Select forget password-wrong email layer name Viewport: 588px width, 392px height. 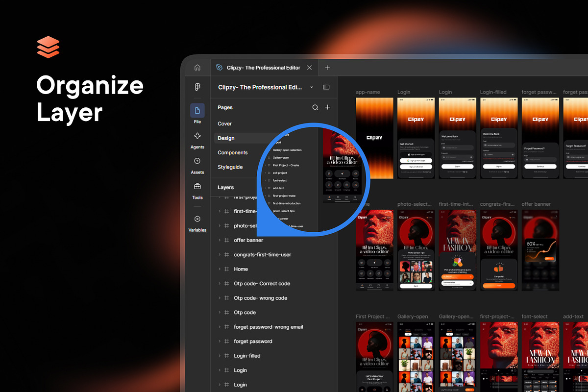(269, 327)
